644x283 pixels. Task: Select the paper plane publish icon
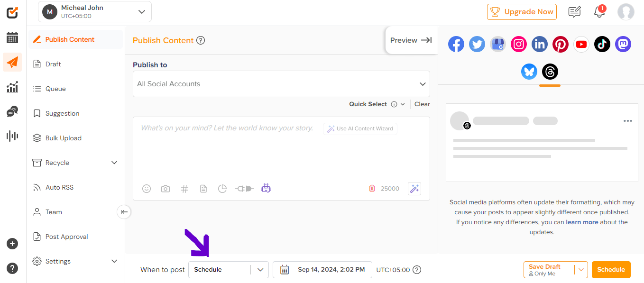pos(12,62)
